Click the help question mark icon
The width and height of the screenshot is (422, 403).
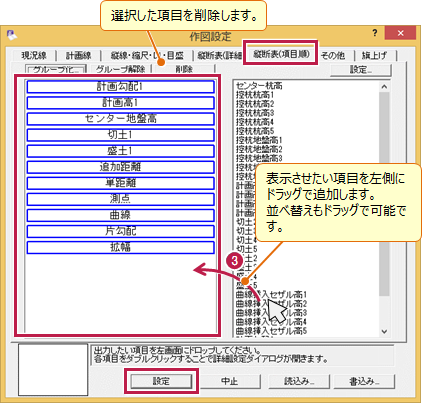pyautogui.click(x=375, y=33)
